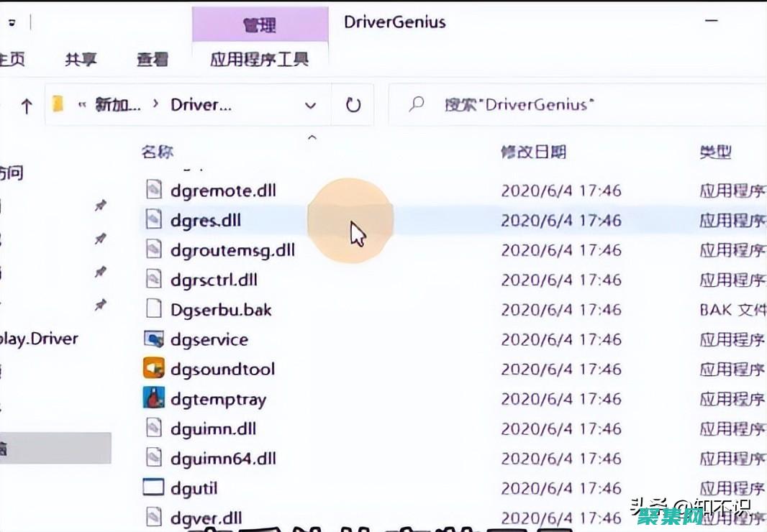
Task: Open dgservice by clicking its application icon
Action: [153, 339]
